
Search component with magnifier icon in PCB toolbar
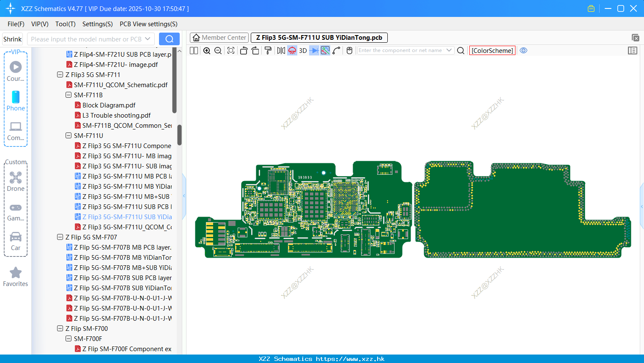[461, 50]
